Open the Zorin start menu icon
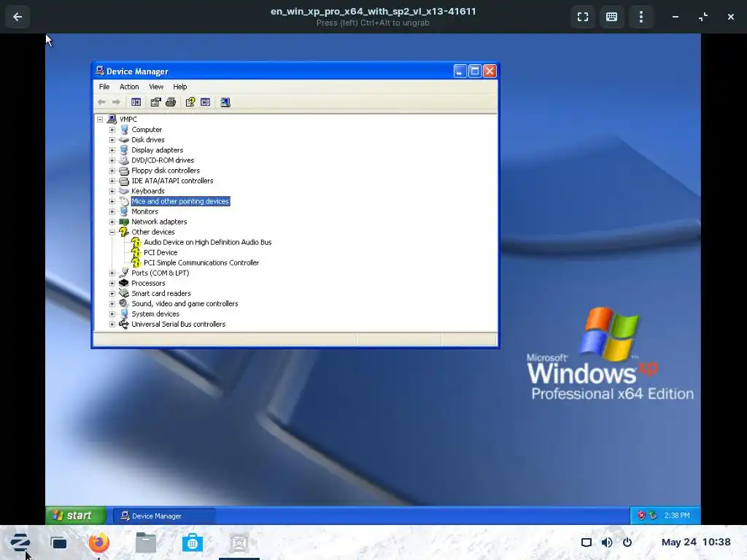Viewport: 747px width, 560px height. 20,542
